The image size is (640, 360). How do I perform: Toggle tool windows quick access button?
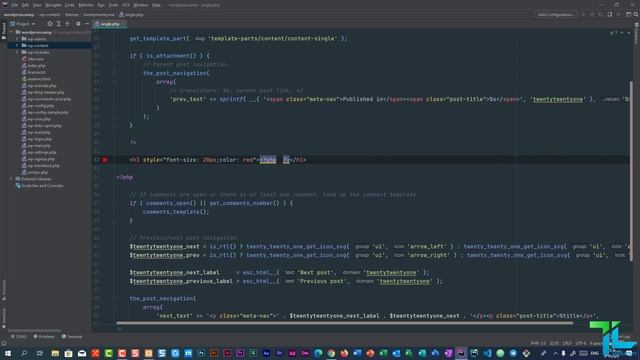click(4, 344)
